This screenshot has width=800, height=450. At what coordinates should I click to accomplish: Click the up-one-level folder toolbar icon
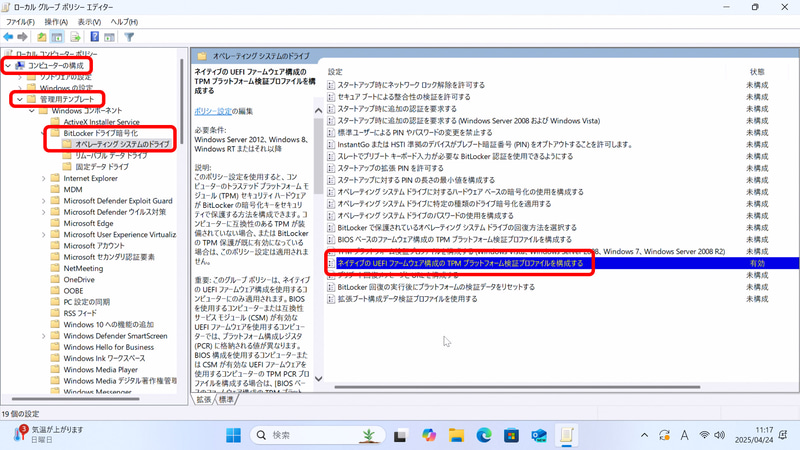tap(41, 37)
